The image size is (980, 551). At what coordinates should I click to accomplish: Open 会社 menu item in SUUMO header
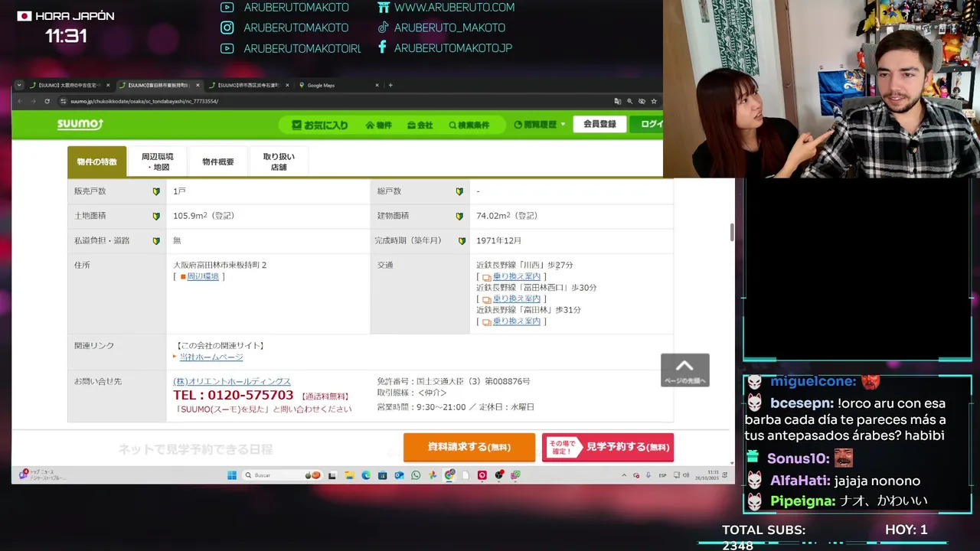click(x=420, y=125)
